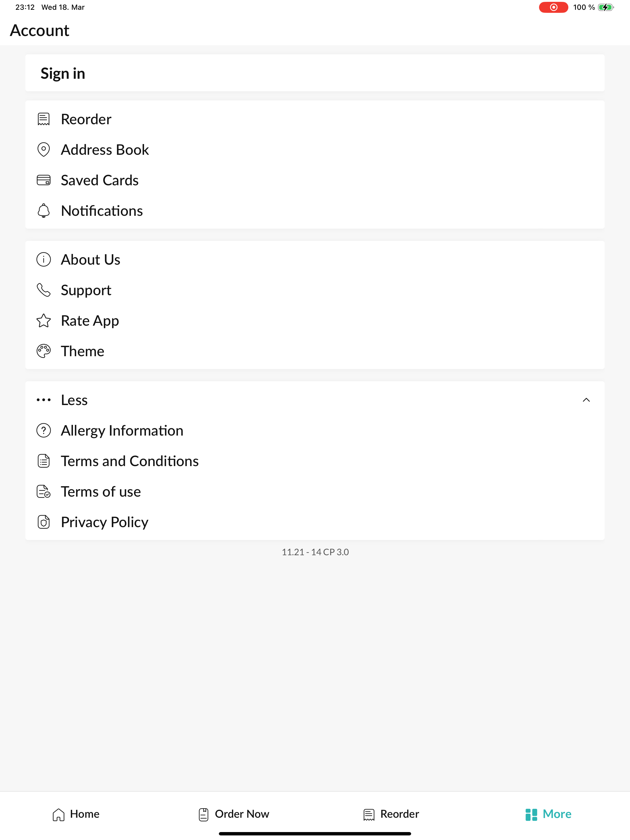Tap the Sign in button
Viewport: 630px width, 840px height.
[315, 73]
